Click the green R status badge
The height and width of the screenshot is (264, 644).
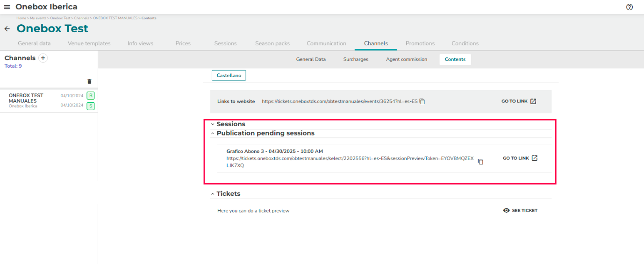coord(91,96)
